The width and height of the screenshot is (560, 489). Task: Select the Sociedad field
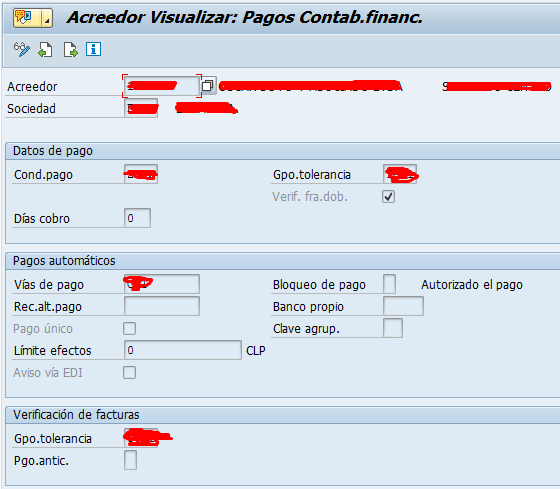click(x=141, y=108)
